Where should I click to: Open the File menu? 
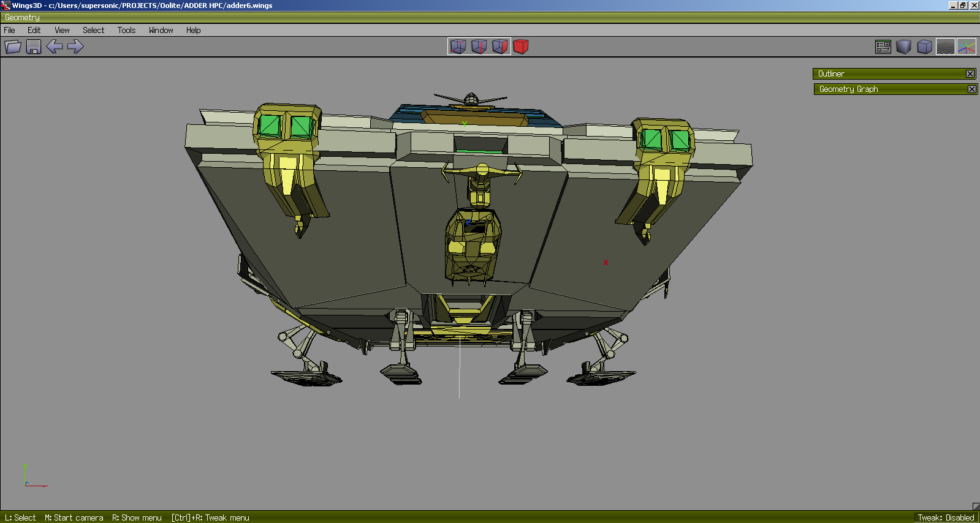coord(10,30)
